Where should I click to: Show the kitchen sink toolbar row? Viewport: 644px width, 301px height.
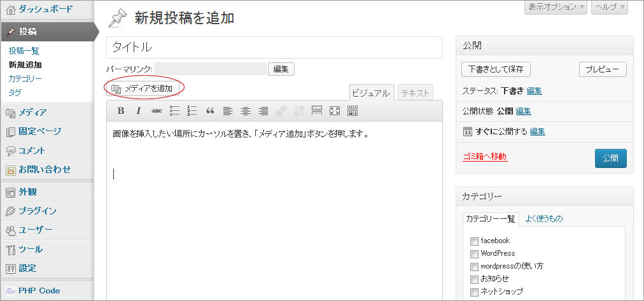353,111
